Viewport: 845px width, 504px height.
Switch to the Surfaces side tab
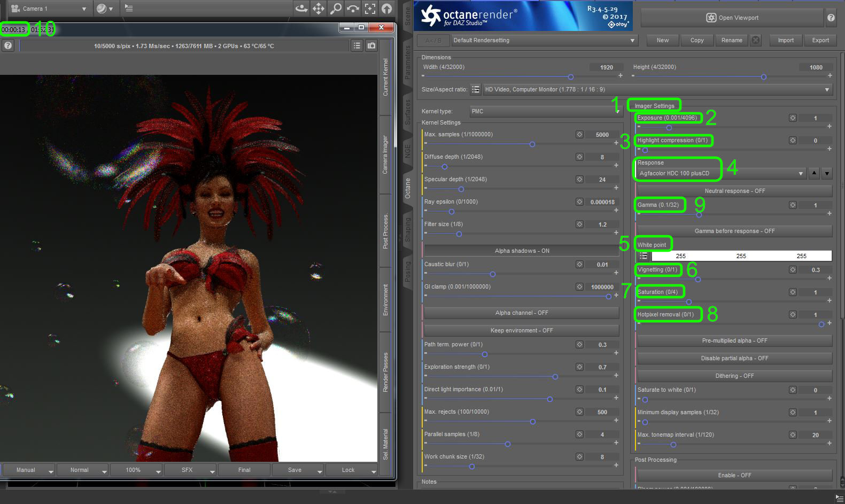coord(407,112)
